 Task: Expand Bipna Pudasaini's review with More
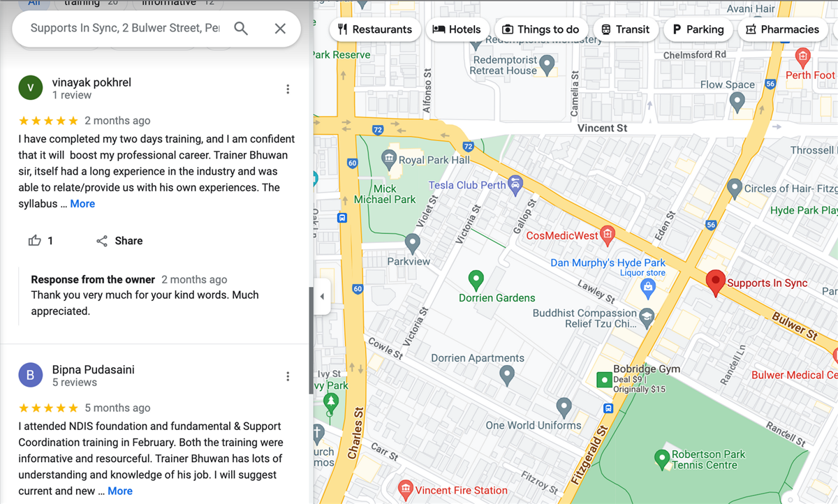pos(120,491)
